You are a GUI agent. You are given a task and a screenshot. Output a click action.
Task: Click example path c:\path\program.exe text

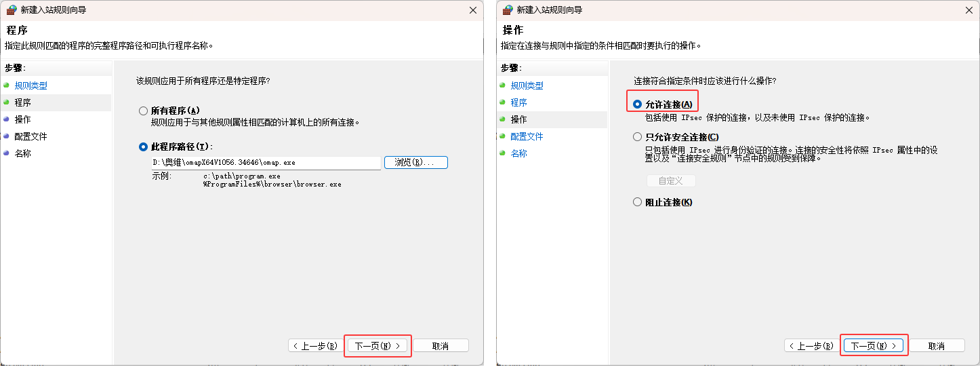click(x=242, y=176)
